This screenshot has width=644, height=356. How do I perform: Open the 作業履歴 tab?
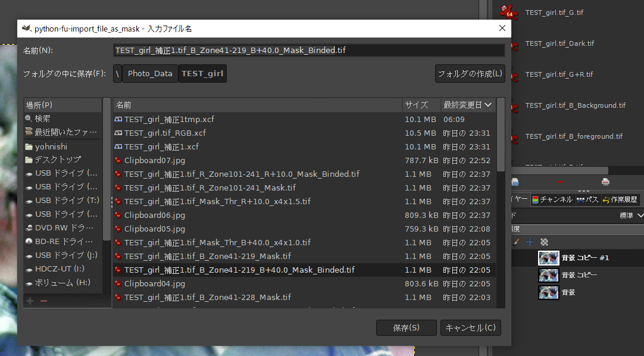pyautogui.click(x=623, y=199)
